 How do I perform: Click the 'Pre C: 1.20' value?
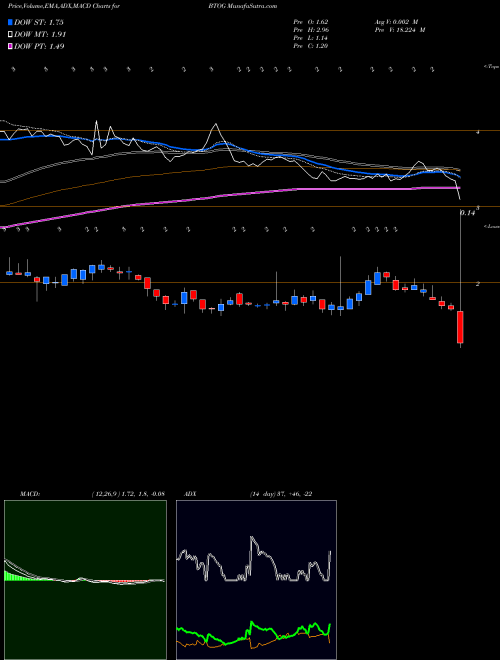(311, 46)
